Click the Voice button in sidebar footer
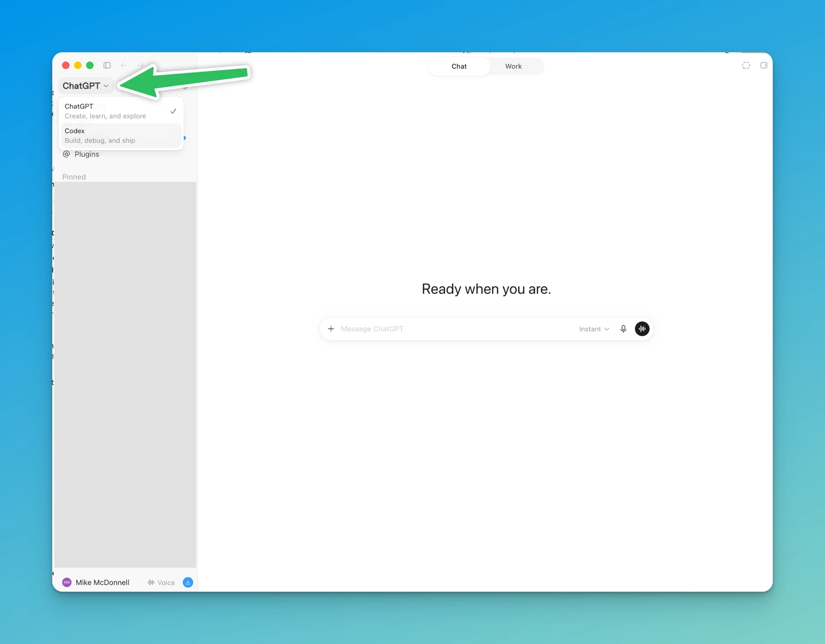This screenshot has width=825, height=644. (161, 583)
